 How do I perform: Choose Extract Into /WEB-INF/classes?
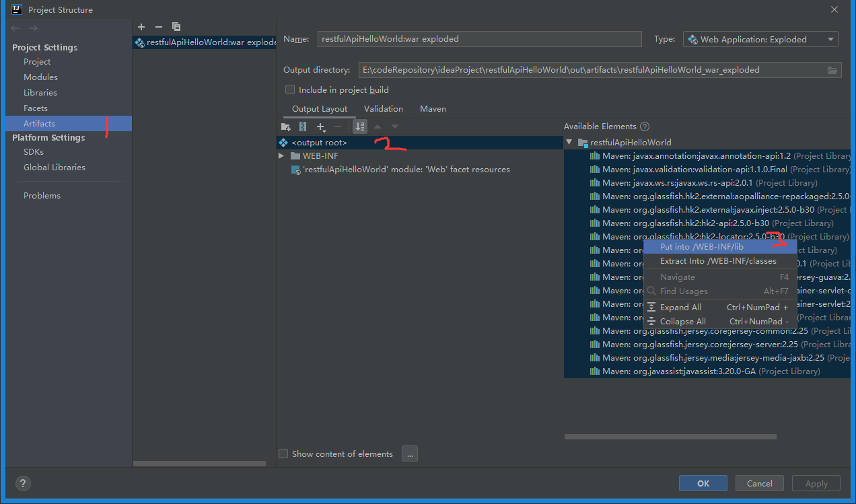pos(720,261)
